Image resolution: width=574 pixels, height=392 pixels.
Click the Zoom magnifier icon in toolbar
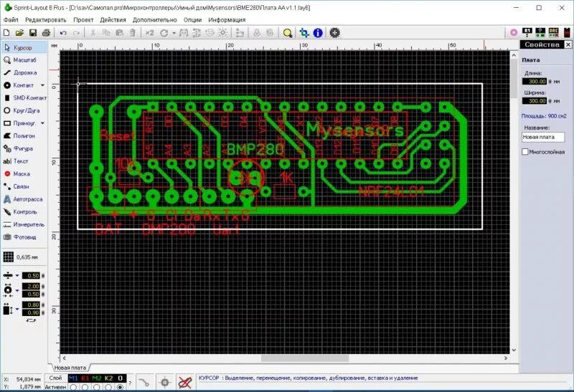point(288,33)
